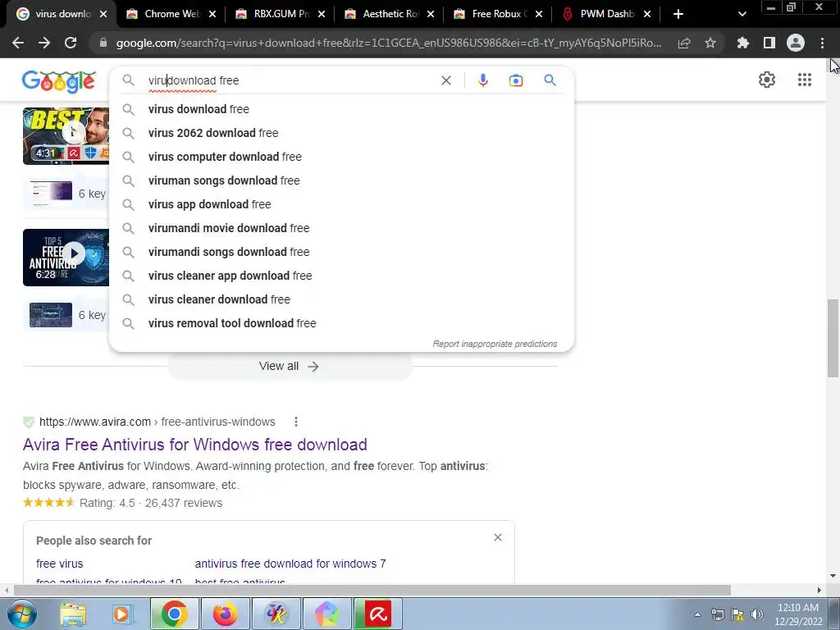Start voice search with microphone
The height and width of the screenshot is (630, 840).
482,80
